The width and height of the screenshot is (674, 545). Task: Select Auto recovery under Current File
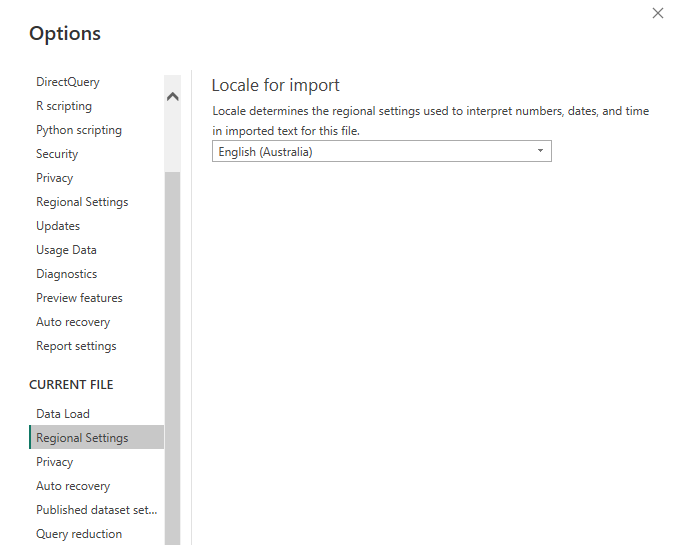click(x=73, y=486)
